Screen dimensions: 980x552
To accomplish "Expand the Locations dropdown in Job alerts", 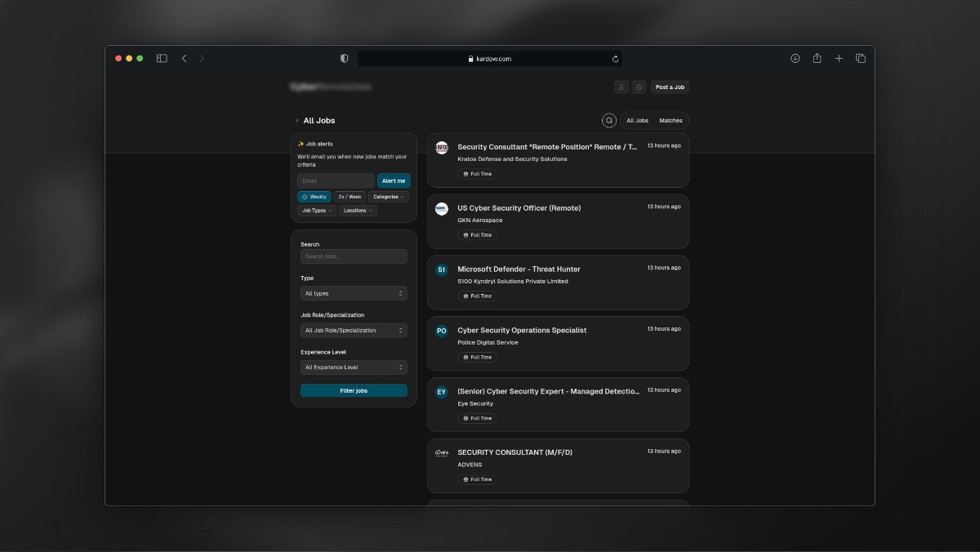I will pos(358,211).
